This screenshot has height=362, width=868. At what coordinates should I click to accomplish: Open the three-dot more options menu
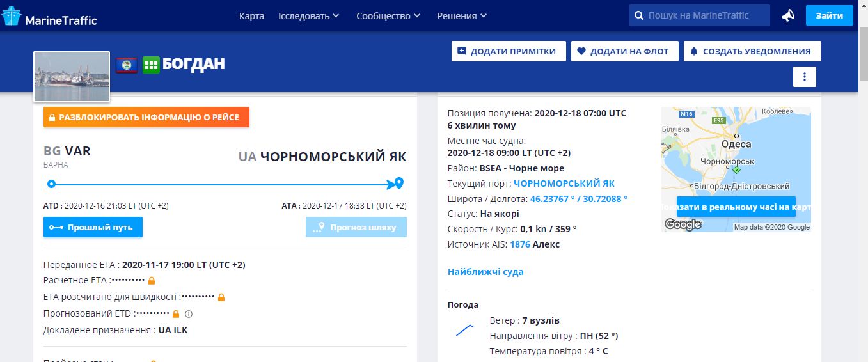click(805, 77)
